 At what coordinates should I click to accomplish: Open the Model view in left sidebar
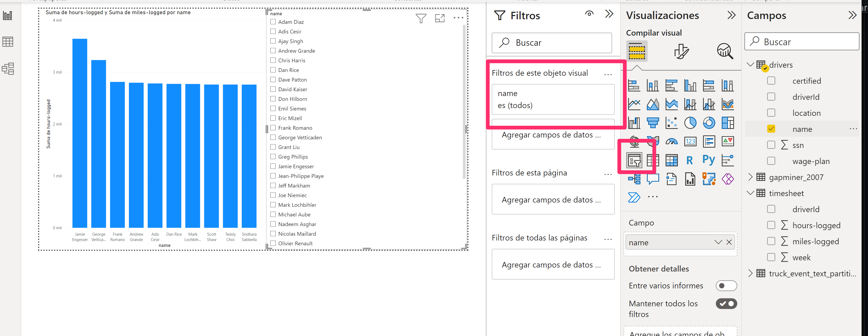[8, 69]
